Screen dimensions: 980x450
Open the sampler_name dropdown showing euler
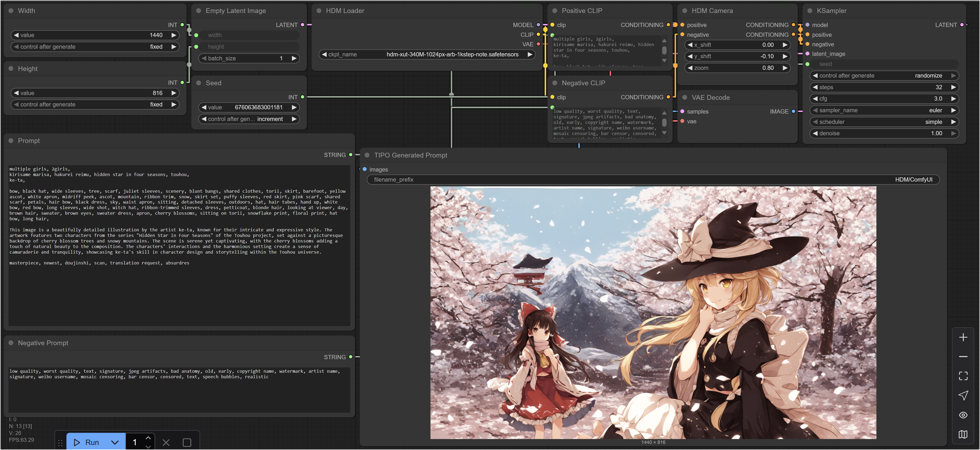(x=884, y=110)
